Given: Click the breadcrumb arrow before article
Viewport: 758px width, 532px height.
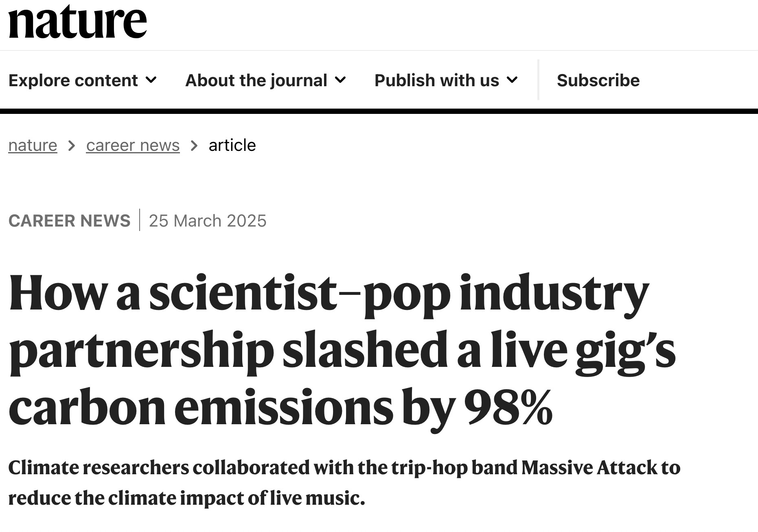Looking at the screenshot, I should coord(194,145).
